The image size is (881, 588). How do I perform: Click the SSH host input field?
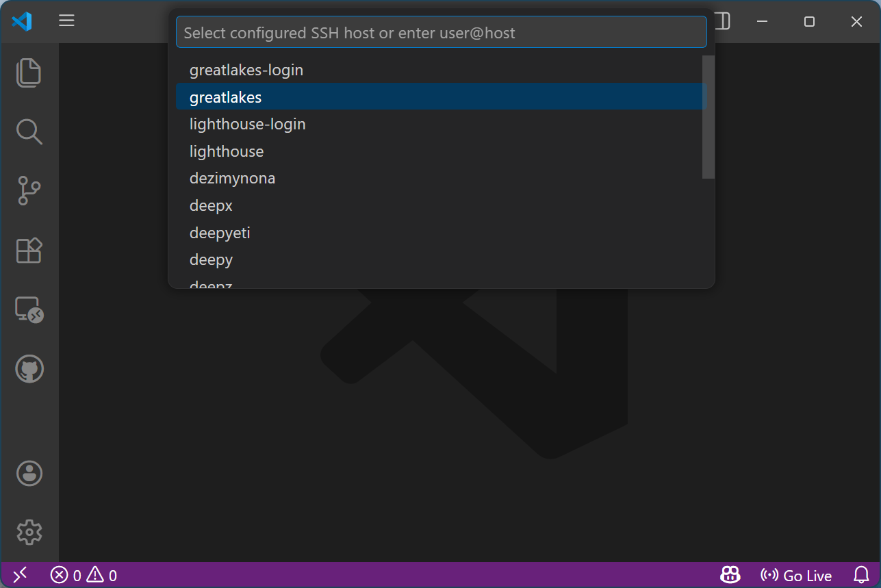tap(441, 31)
